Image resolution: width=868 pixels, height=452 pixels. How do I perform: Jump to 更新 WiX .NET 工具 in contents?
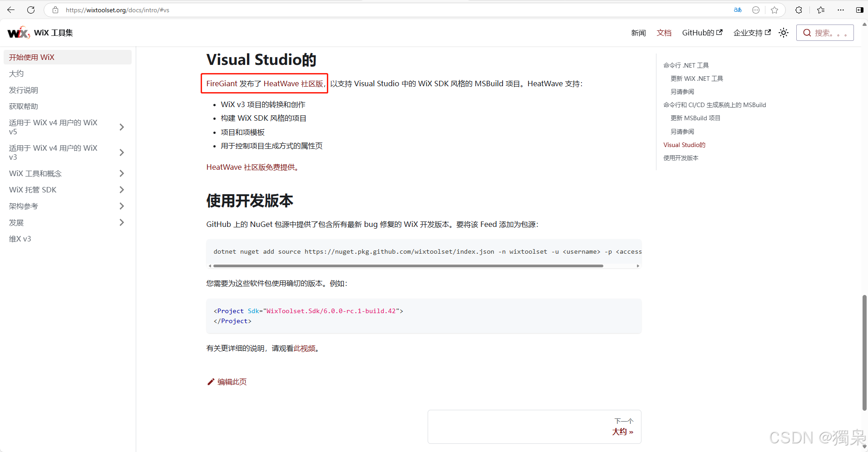tap(697, 79)
